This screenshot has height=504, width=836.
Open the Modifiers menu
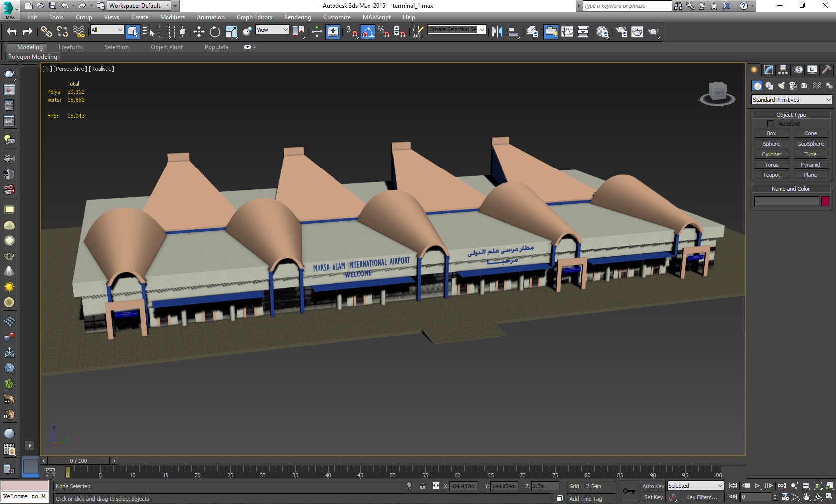[x=172, y=17]
